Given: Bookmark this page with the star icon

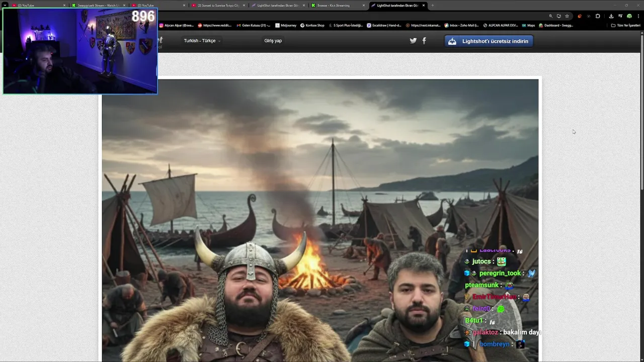Looking at the screenshot, I should point(567,16).
